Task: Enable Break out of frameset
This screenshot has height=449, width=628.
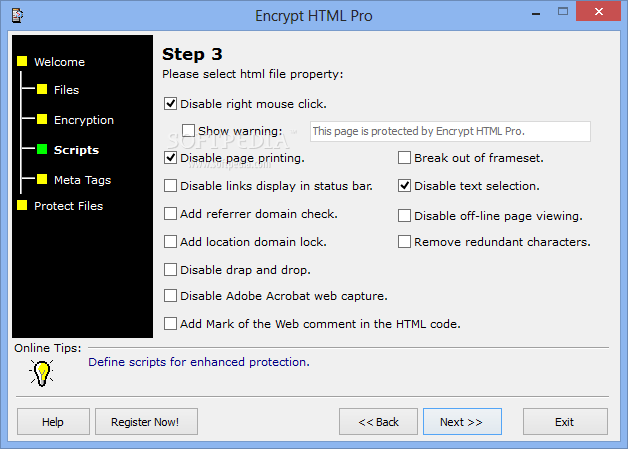Action: click(x=405, y=158)
